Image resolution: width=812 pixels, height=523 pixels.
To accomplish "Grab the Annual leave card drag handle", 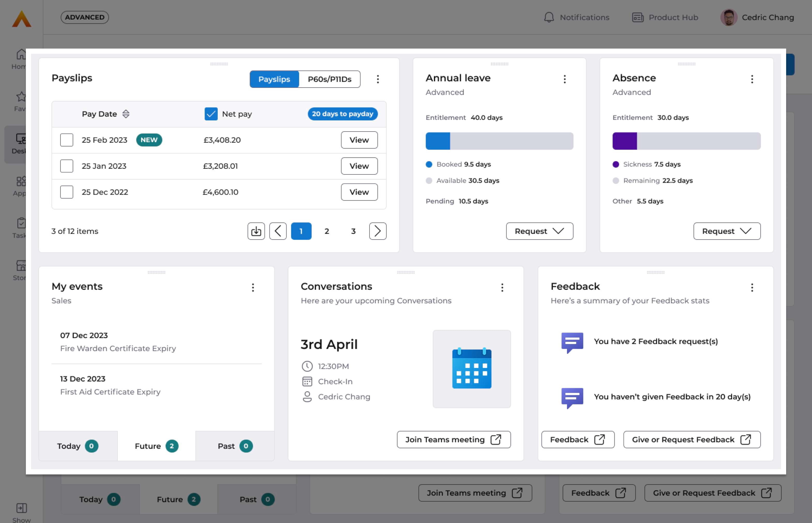I will (499, 64).
